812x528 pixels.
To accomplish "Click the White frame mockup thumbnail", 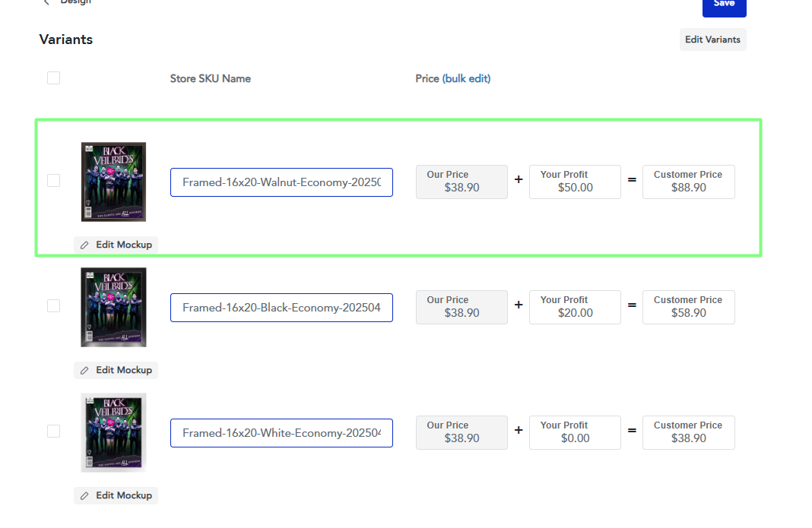I will pyautogui.click(x=113, y=432).
